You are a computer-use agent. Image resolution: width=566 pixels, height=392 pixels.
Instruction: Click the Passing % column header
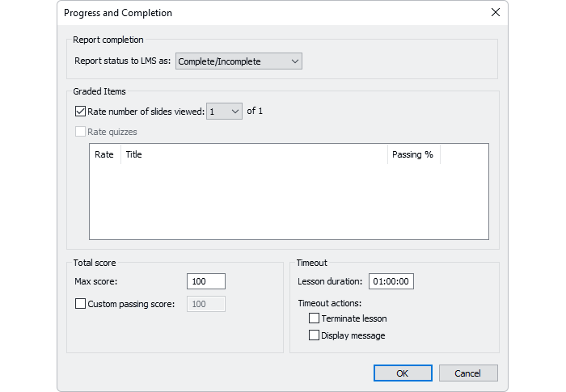[414, 154]
